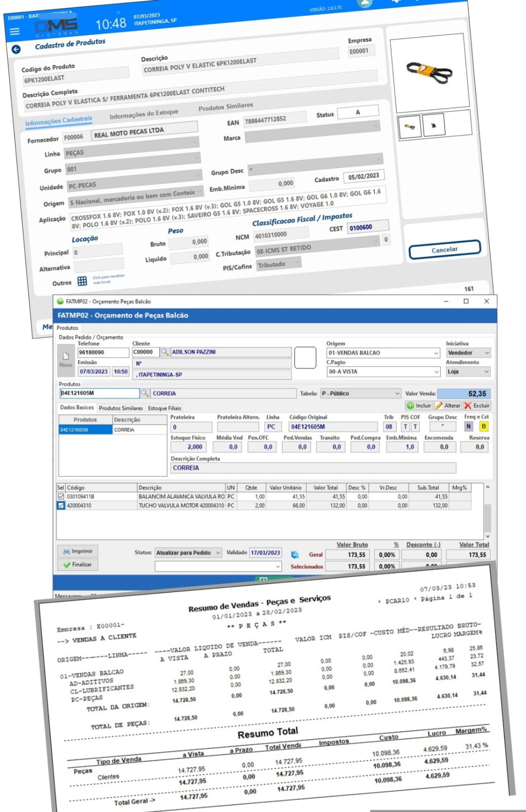Screen dimensions: 526x812
Task: Select the second small product thumbnail
Action: [x=434, y=125]
